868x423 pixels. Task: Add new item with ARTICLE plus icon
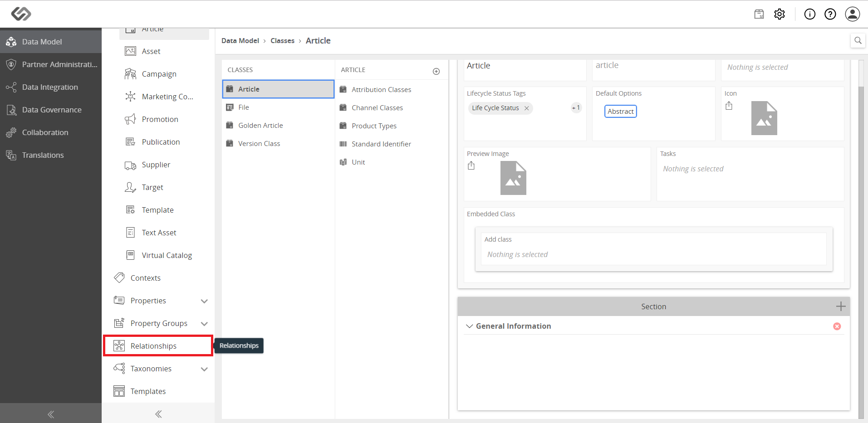pyautogui.click(x=436, y=71)
